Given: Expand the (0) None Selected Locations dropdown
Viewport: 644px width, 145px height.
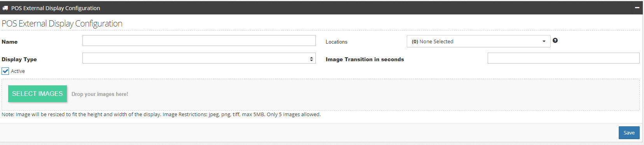Looking at the screenshot, I should [478, 41].
